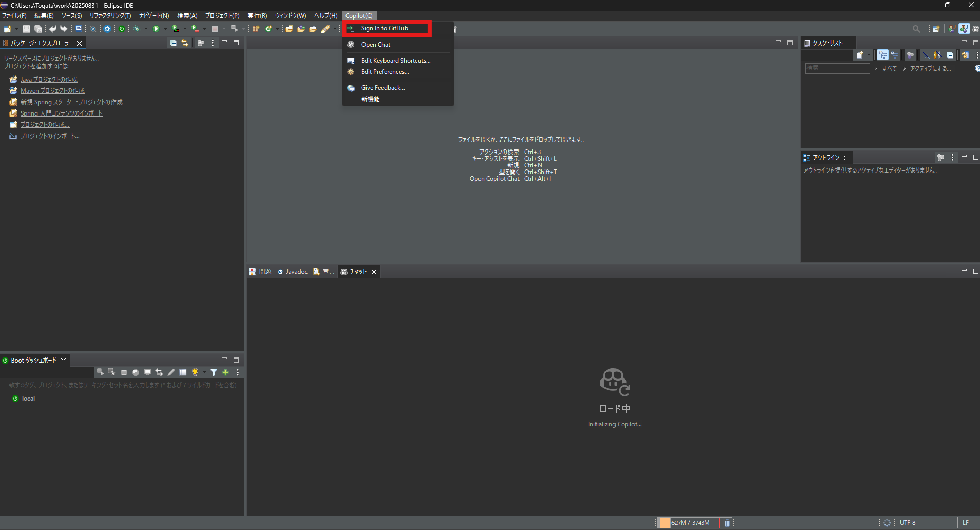Screen dimensions: 980x530
Task: Open the Debug tool icon on toolbar
Action: coord(136,29)
